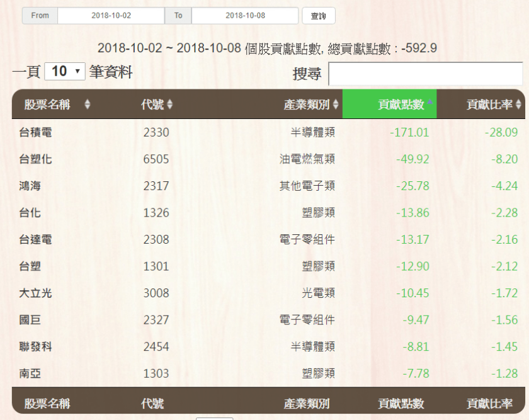The width and height of the screenshot is (529, 420).
Task: Click the 國巨 industry cell 電子零組件
Action: (307, 320)
